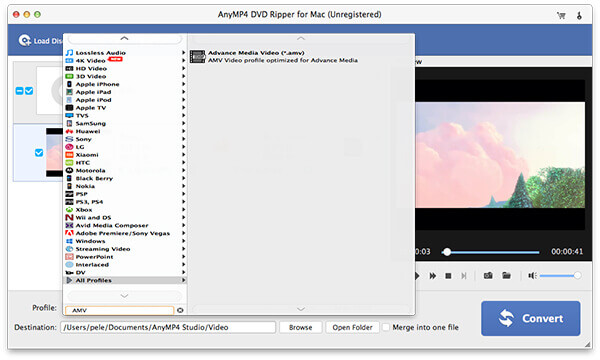Click the Lossless Audio music note icon
Viewport: 600px width, 360px height.
tap(69, 53)
